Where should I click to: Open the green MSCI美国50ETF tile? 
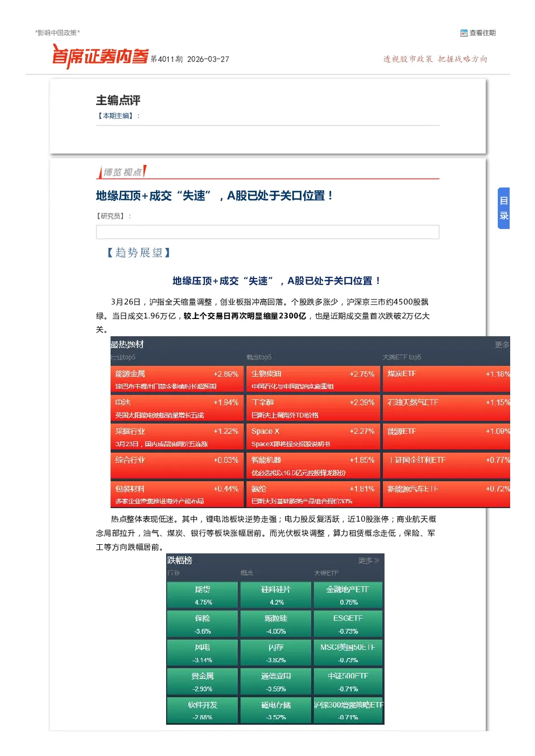click(348, 653)
